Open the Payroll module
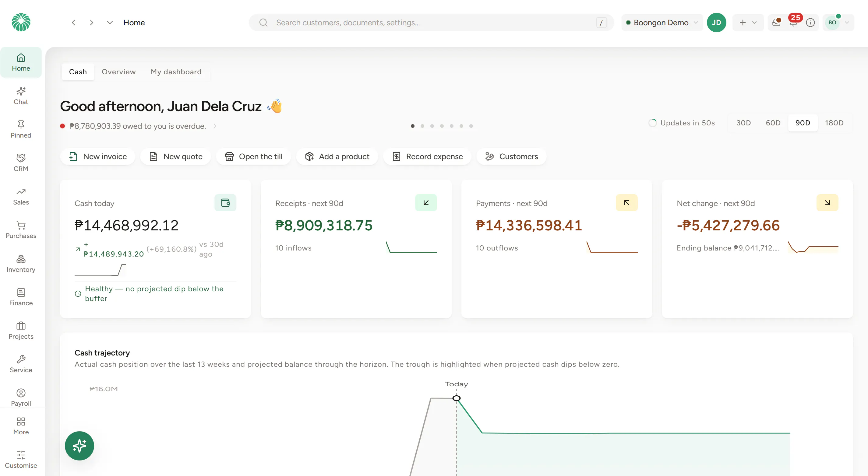The image size is (868, 476). [x=21, y=397]
